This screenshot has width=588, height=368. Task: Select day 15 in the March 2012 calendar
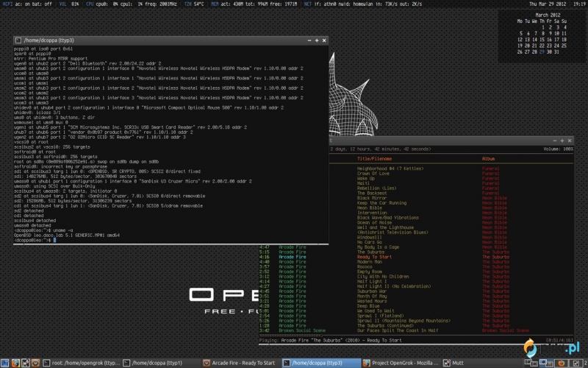(542, 40)
